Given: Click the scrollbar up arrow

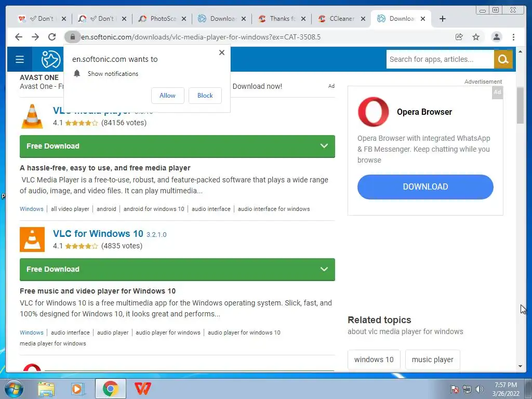Looking at the screenshot, I should [520, 51].
